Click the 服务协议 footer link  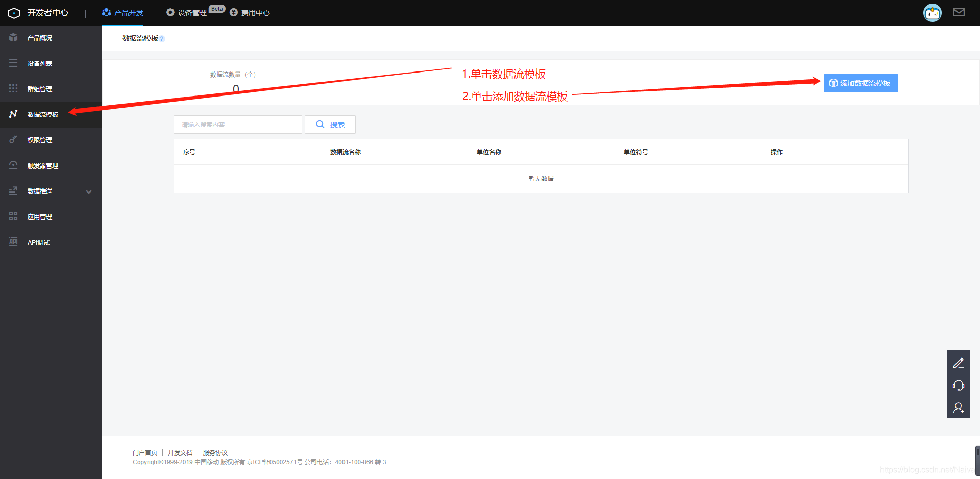click(214, 452)
